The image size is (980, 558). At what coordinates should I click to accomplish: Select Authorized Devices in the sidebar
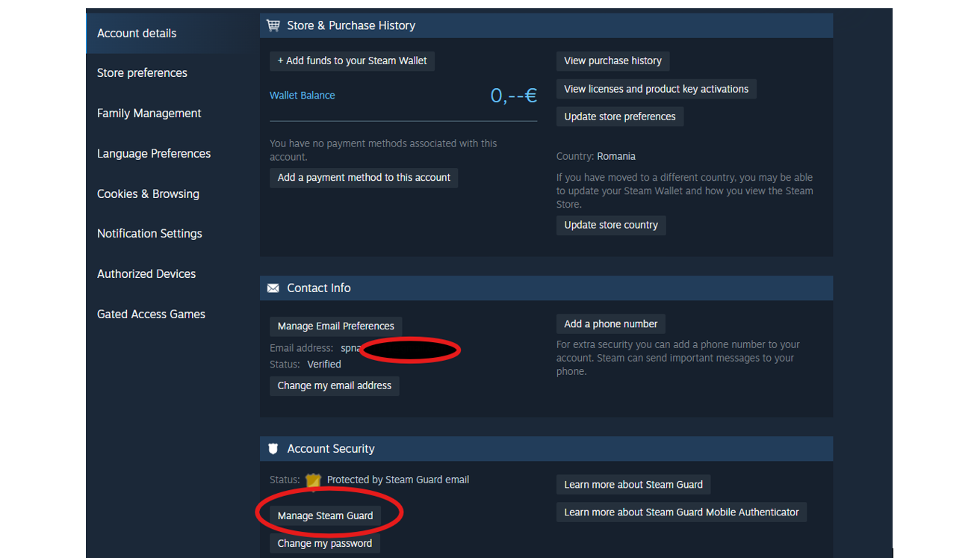pos(146,274)
